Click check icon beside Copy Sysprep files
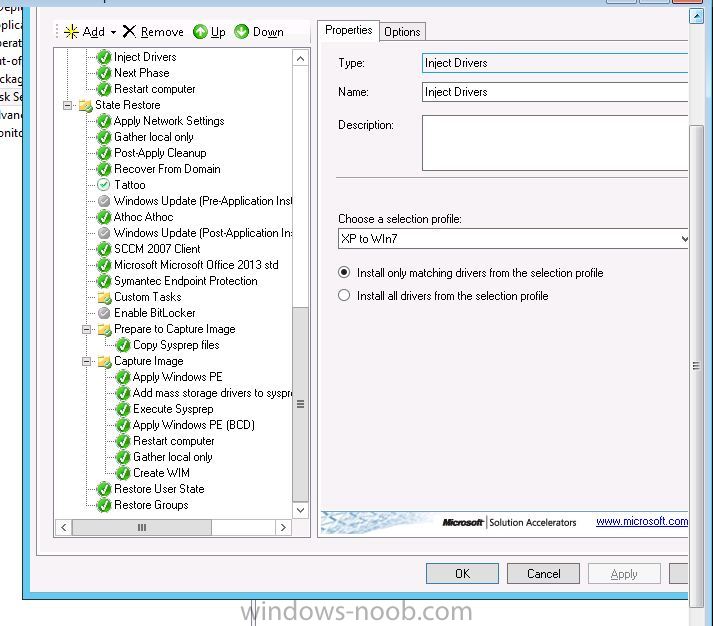The height and width of the screenshot is (626, 713). 123,346
